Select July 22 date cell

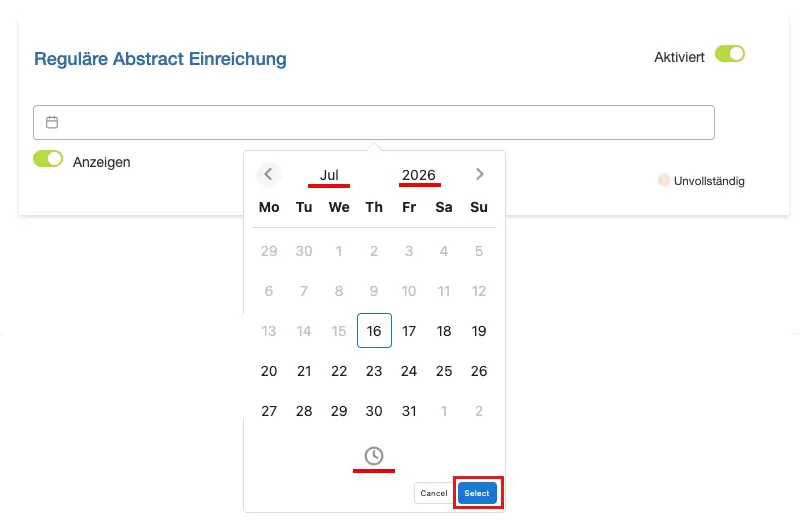pyautogui.click(x=339, y=371)
